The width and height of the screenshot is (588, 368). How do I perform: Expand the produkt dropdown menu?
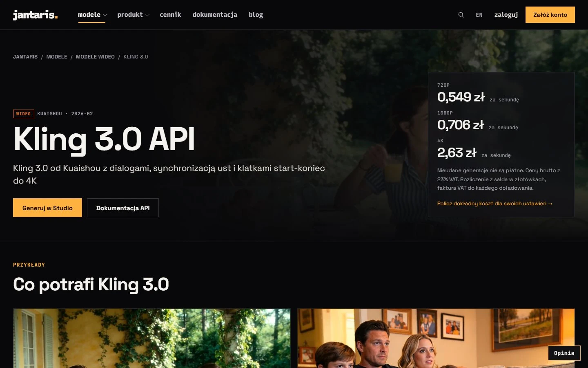pyautogui.click(x=133, y=15)
